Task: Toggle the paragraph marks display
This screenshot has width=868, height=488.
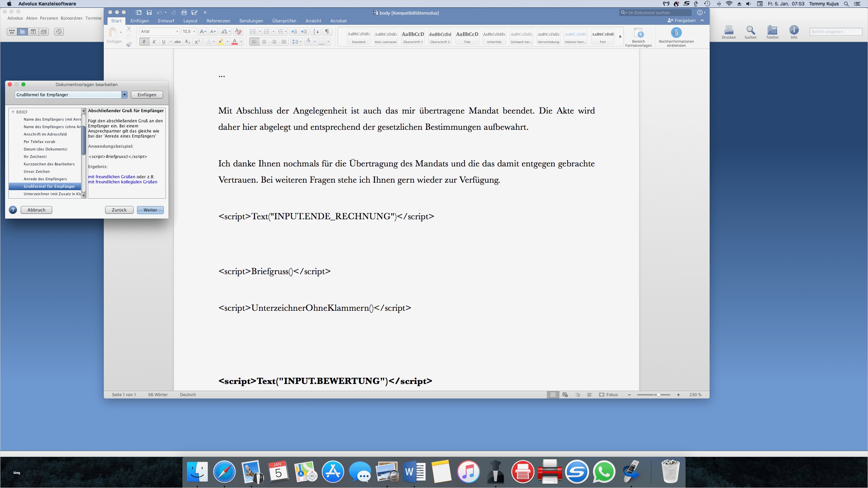Action: [327, 31]
